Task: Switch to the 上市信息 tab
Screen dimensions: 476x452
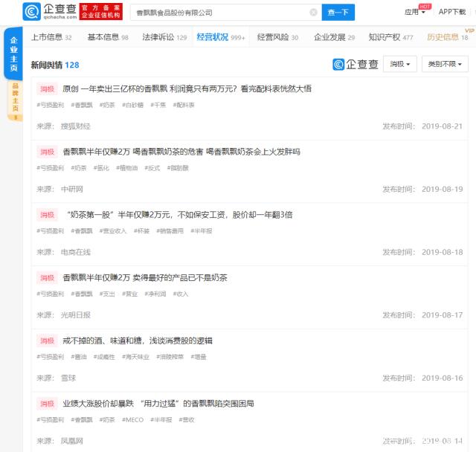Action: (51, 37)
